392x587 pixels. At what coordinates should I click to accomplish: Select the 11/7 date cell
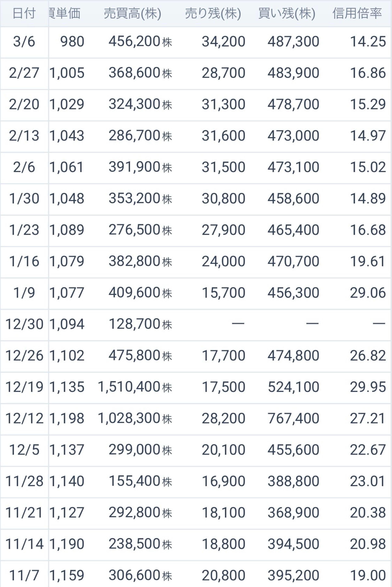pyautogui.click(x=24, y=575)
